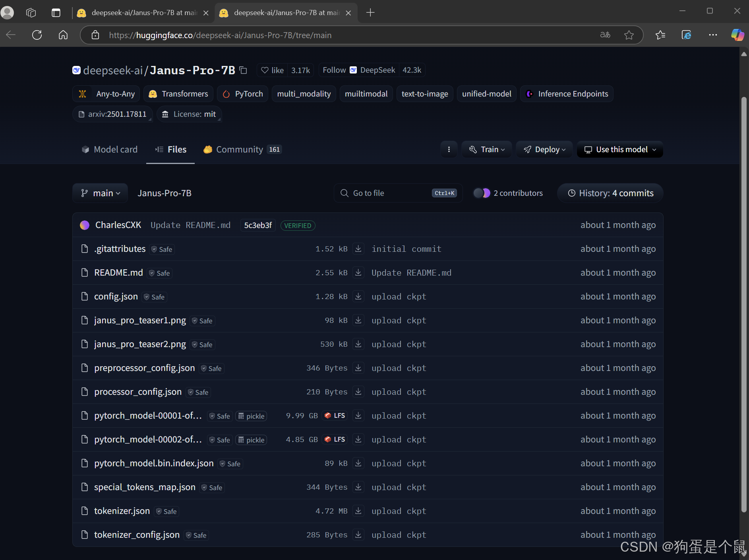Filter by the Any-to-Any tag

coord(106,94)
